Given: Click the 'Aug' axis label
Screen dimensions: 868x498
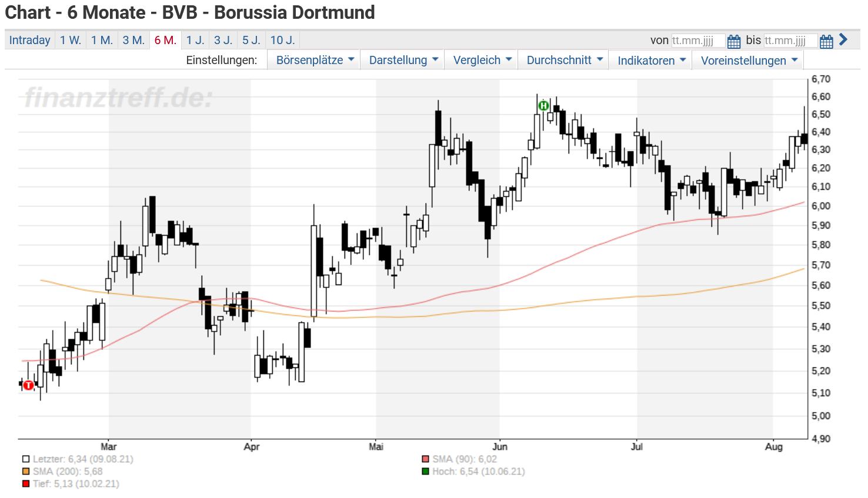Looking at the screenshot, I should [774, 447].
